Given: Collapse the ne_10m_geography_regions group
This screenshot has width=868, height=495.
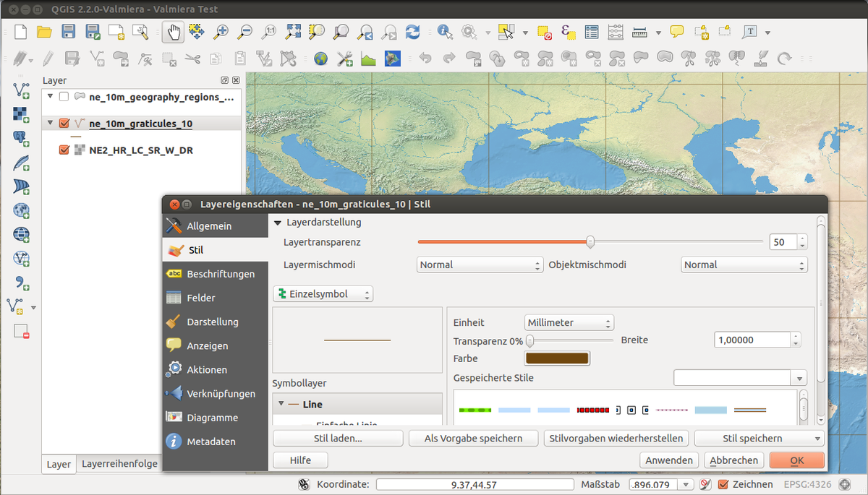Looking at the screenshot, I should click(48, 96).
